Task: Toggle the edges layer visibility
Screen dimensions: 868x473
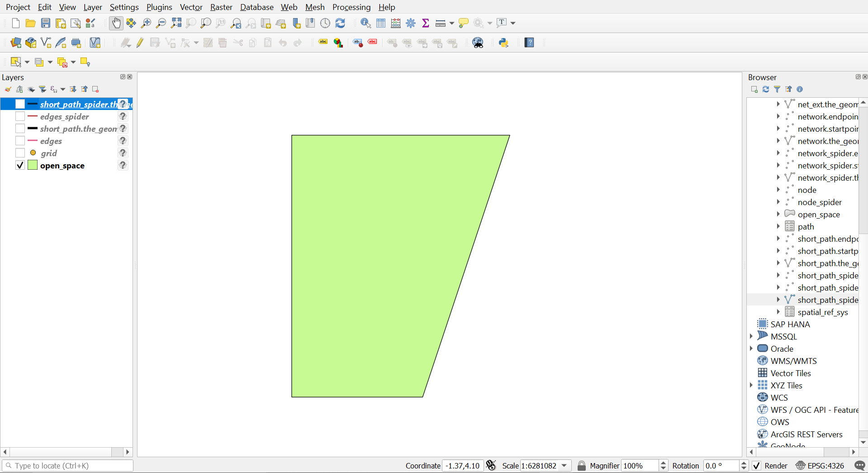Action: 20,141
